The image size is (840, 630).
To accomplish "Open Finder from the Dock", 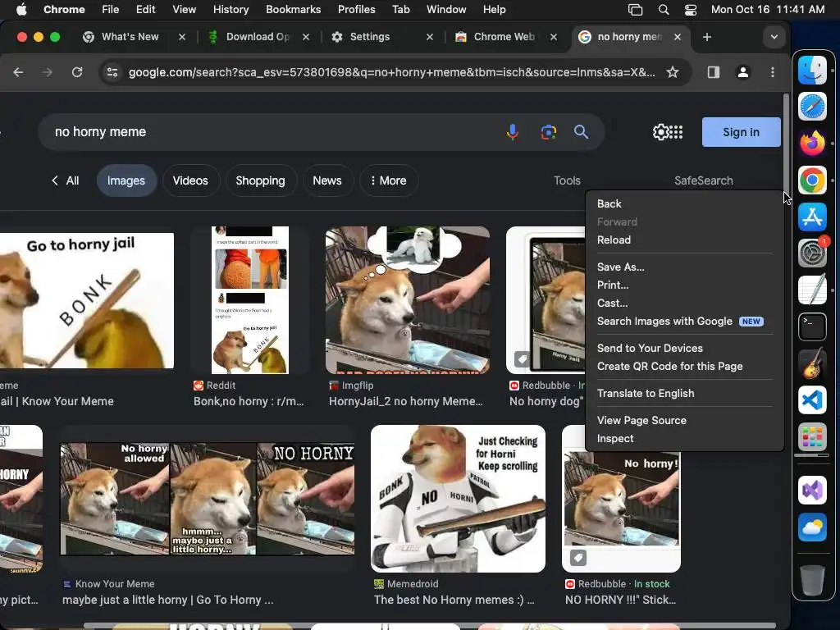I will (813, 70).
